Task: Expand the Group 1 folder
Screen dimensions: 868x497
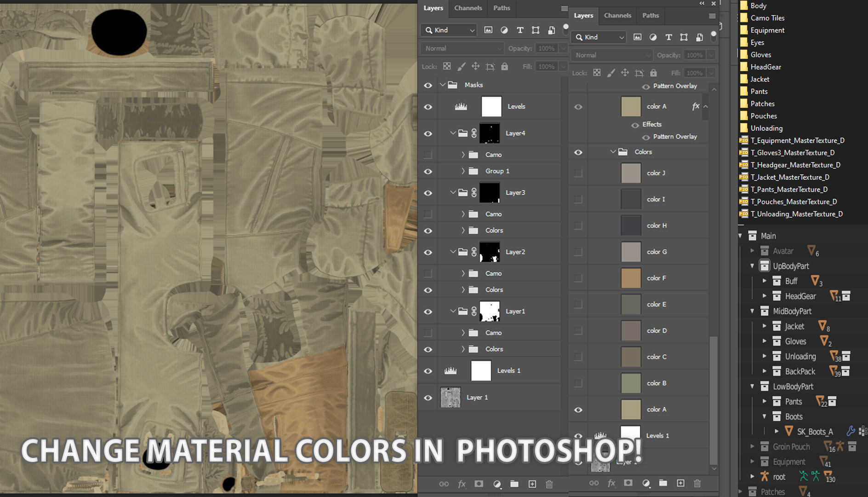Action: (x=463, y=171)
